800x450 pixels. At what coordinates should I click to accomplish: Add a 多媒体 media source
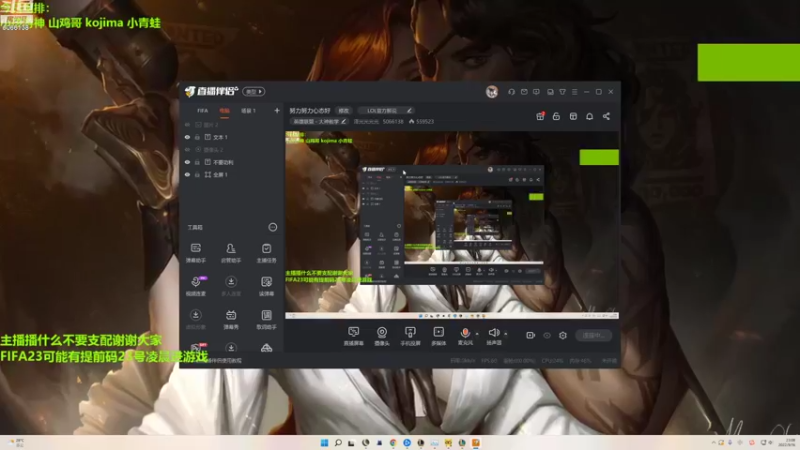pos(438,336)
